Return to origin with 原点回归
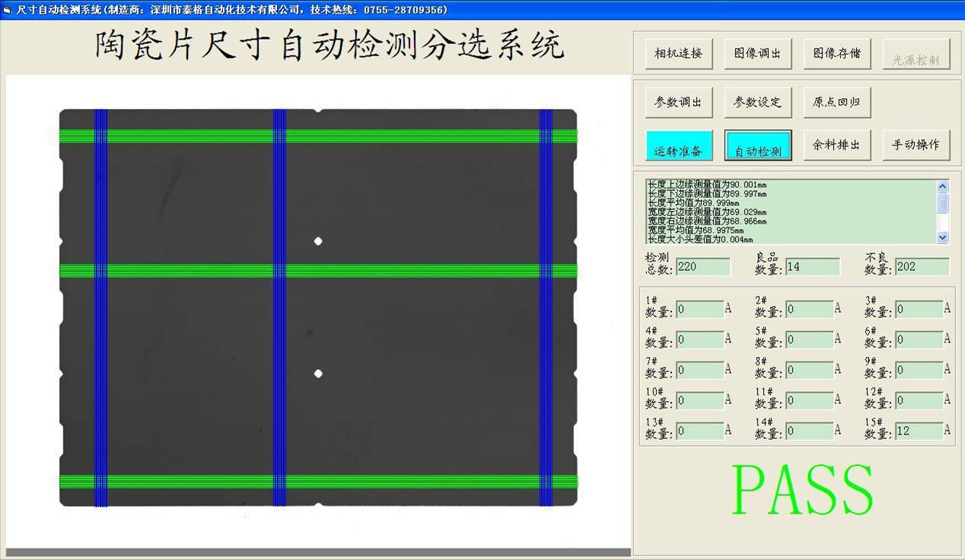The width and height of the screenshot is (965, 560). (837, 102)
